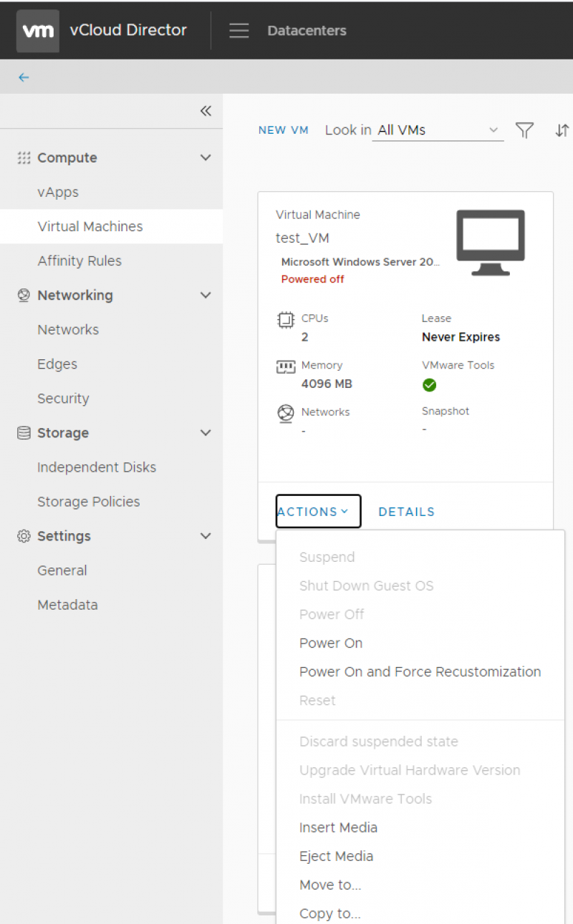The width and height of the screenshot is (573, 924).
Task: Click NEW VM button
Action: point(283,130)
